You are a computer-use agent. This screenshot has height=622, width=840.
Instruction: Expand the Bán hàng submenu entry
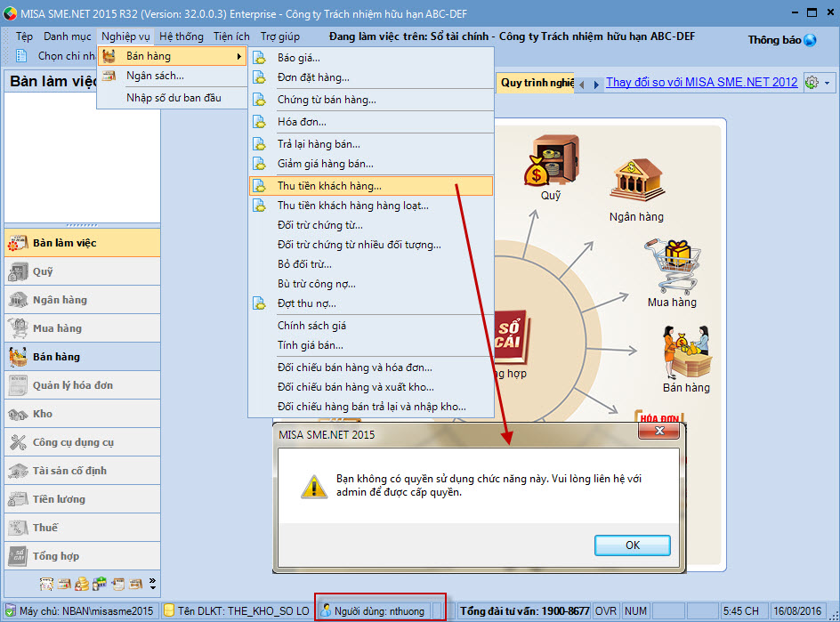172,56
